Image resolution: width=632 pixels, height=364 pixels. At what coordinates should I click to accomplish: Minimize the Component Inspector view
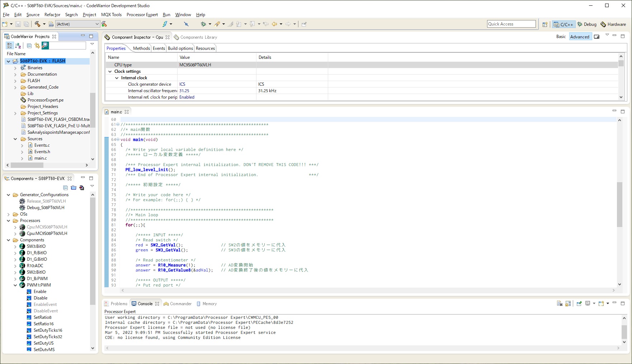(x=614, y=36)
